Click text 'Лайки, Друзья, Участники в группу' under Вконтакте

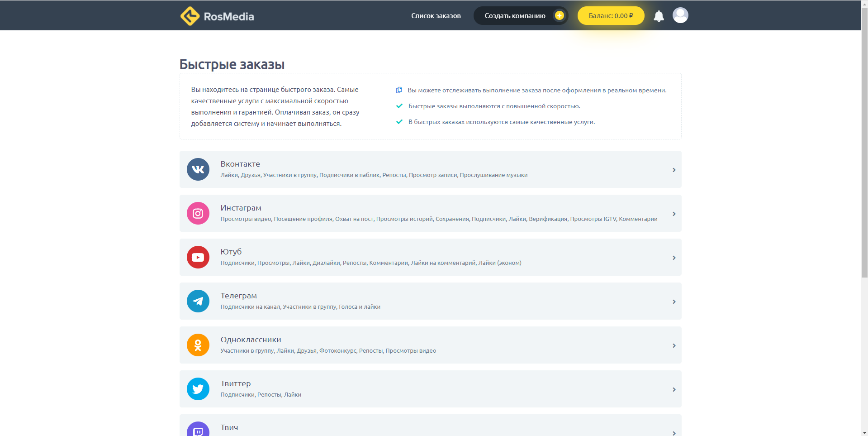click(x=269, y=175)
